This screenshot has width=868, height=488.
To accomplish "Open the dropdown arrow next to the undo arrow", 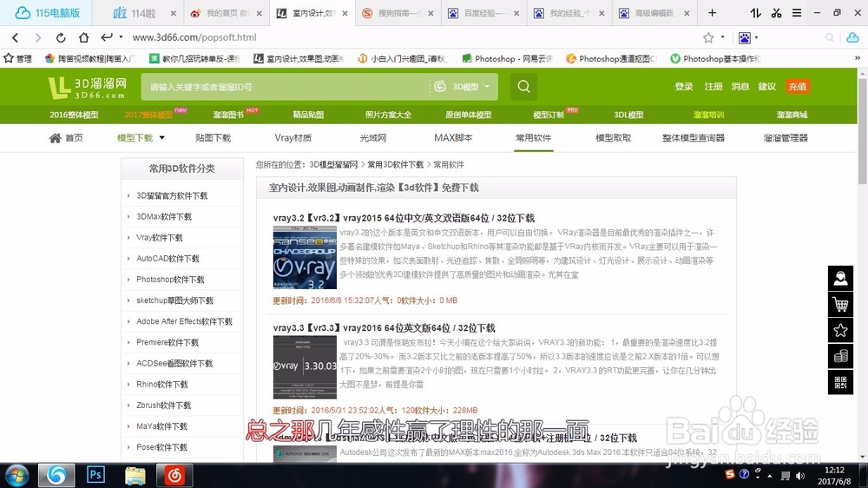I will (121, 37).
